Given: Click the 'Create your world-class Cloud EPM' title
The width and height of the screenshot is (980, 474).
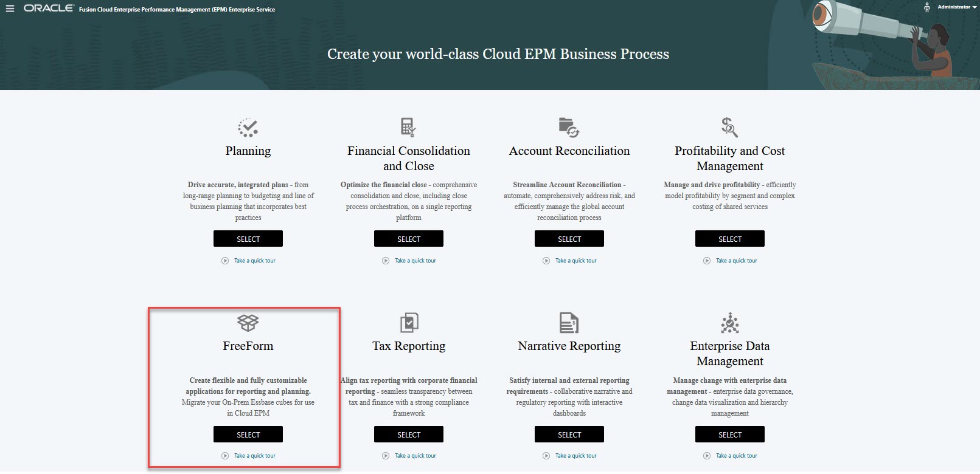Looking at the screenshot, I should coord(498,54).
